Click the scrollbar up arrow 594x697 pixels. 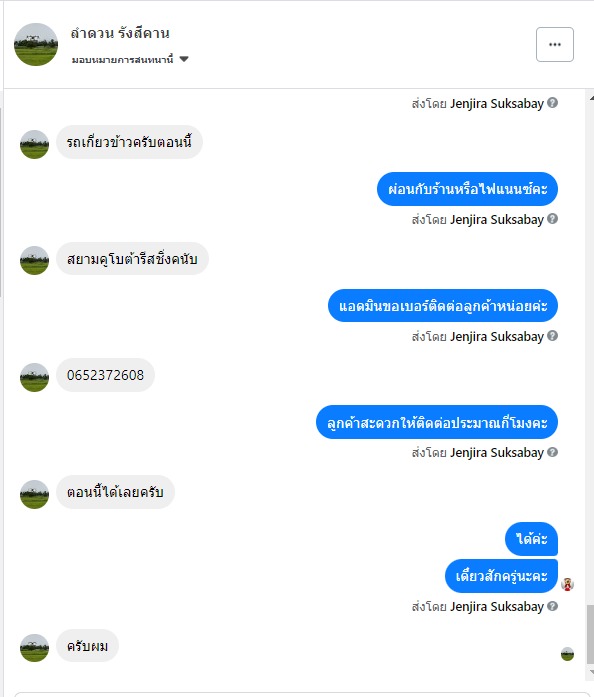coord(591,97)
